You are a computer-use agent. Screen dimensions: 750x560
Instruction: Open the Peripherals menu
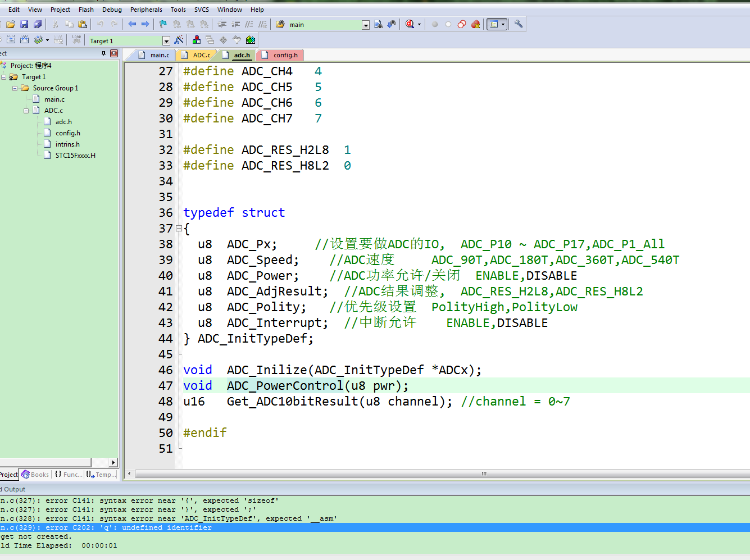coord(146,10)
